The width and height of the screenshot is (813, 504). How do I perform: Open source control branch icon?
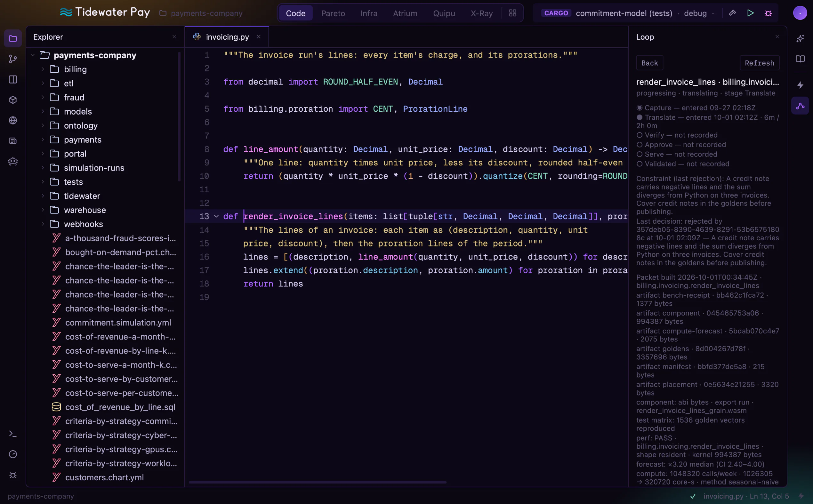(13, 59)
